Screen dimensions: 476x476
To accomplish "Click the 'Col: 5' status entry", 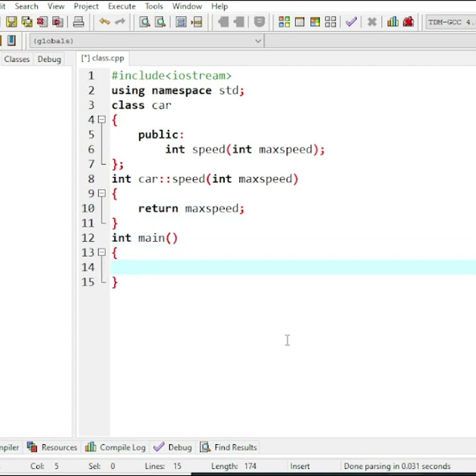I will click(x=44, y=466).
